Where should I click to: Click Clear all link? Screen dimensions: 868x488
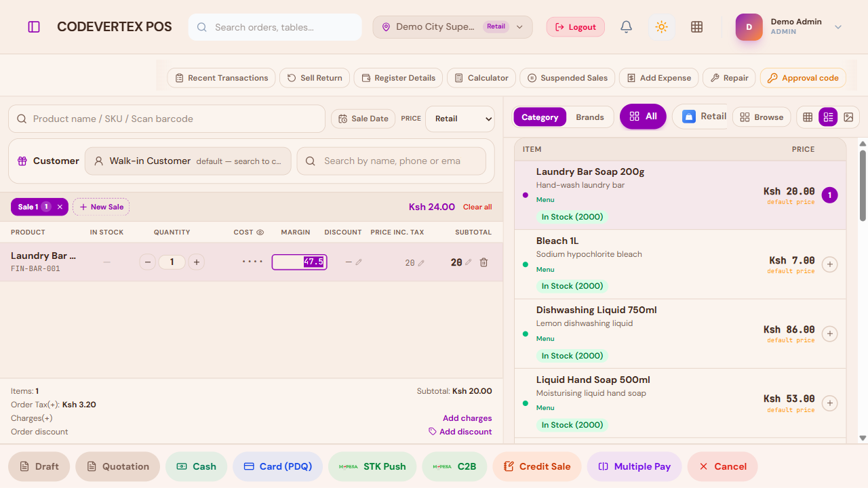pyautogui.click(x=477, y=207)
